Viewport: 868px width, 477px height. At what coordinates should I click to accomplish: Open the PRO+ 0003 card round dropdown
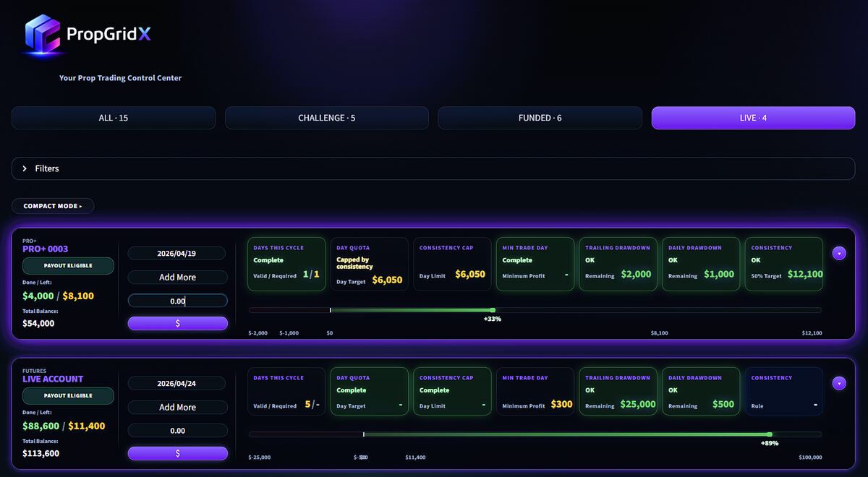pos(839,253)
